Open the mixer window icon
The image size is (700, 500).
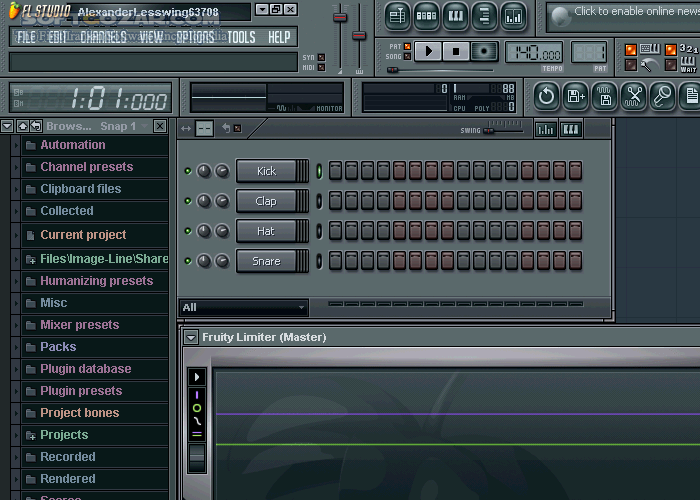[x=513, y=17]
